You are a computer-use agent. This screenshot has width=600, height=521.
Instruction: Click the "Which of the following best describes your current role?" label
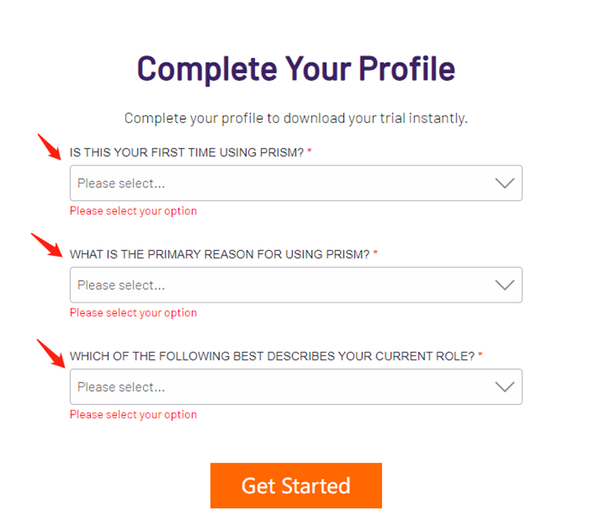click(271, 356)
